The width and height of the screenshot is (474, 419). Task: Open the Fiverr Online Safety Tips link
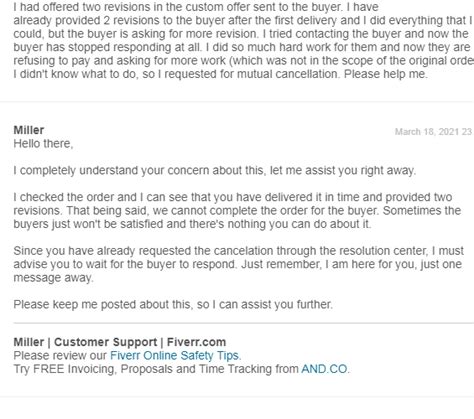174,355
